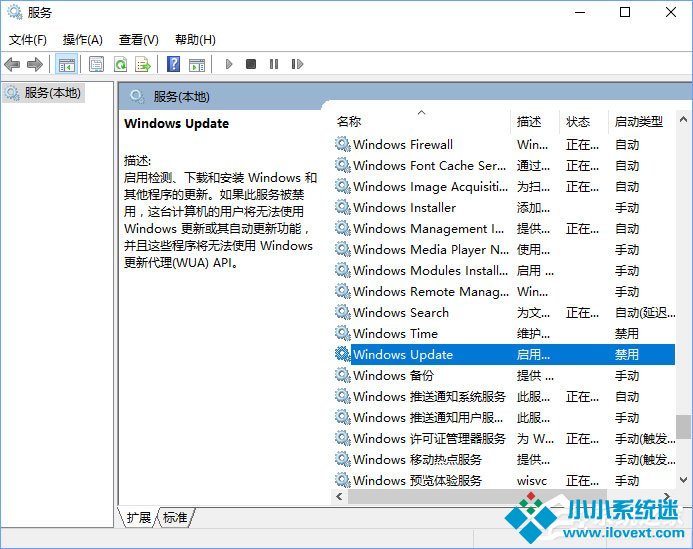Select the Windows 推送通知用户服... row
Viewport: 693px width, 549px height.
504,417
